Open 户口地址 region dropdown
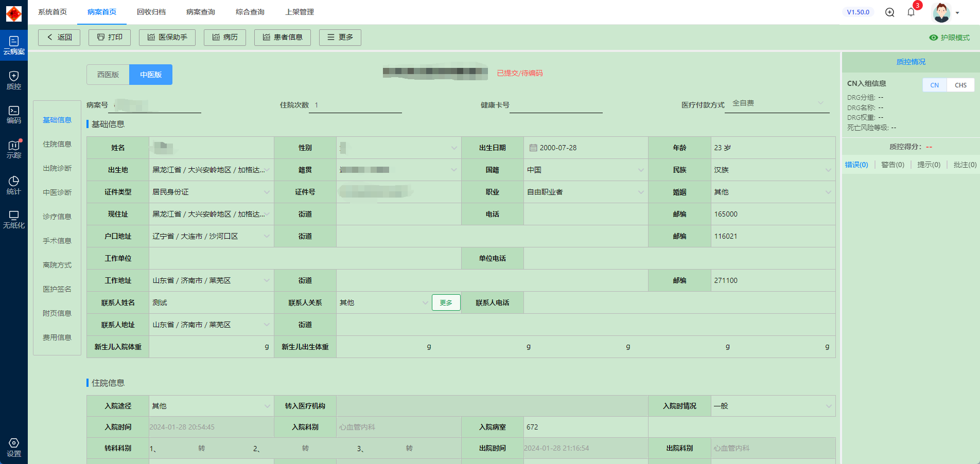 (x=212, y=236)
